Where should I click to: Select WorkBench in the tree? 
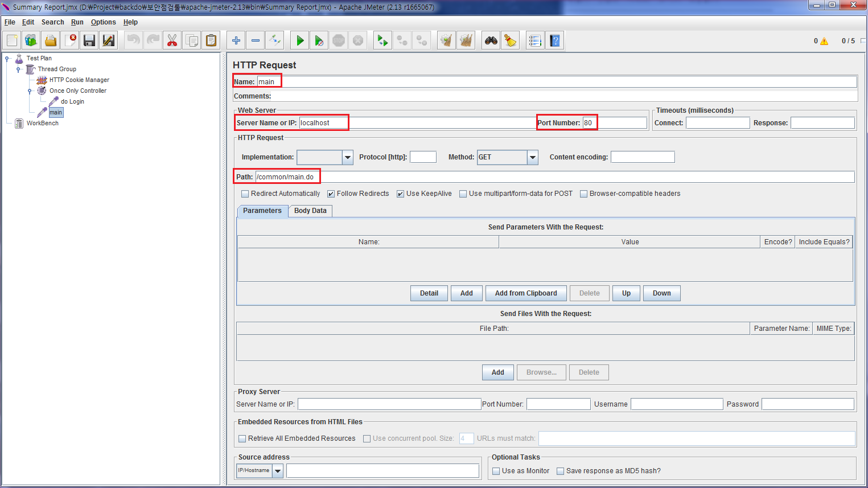(42, 123)
